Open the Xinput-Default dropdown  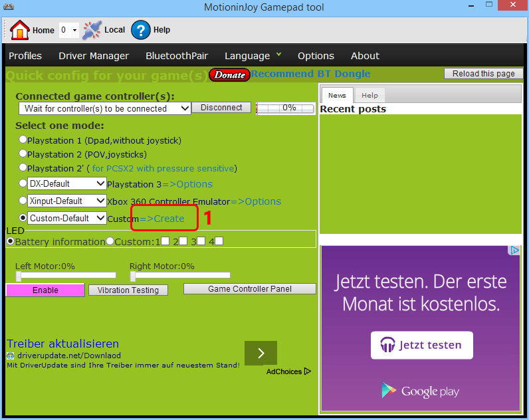(67, 201)
